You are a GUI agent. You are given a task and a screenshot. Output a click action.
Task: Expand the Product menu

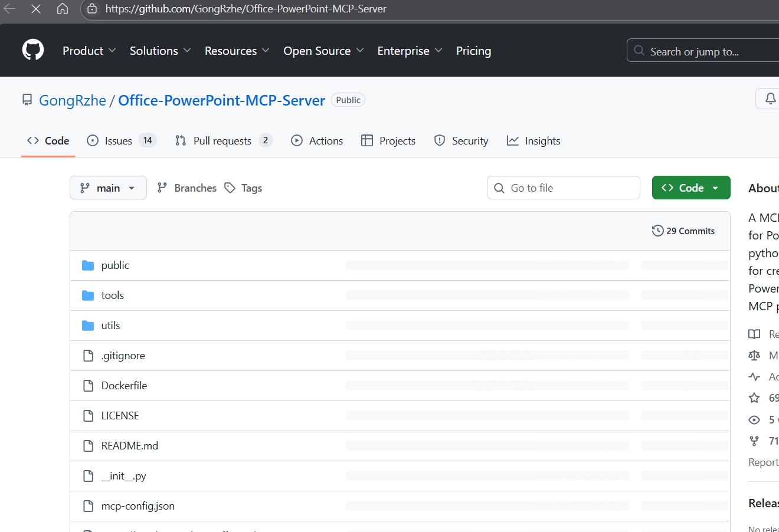[x=89, y=51]
